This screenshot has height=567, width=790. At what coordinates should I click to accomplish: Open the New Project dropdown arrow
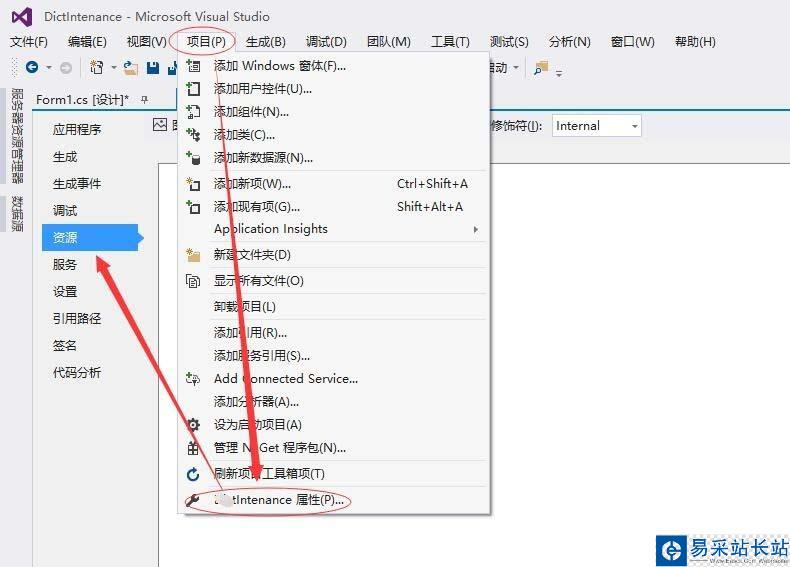114,68
